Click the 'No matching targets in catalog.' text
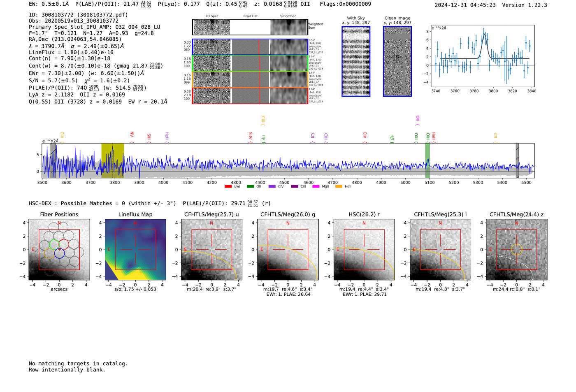The height and width of the screenshot is (392, 576). click(78, 364)
